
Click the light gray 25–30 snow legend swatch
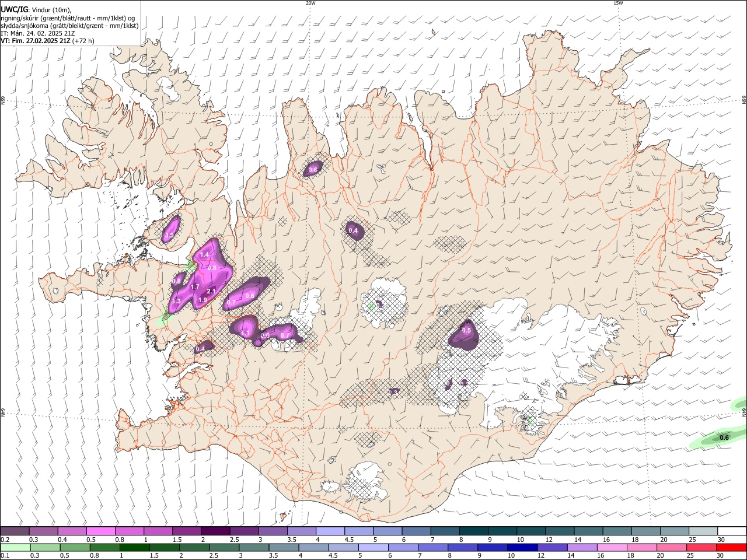tap(703, 531)
